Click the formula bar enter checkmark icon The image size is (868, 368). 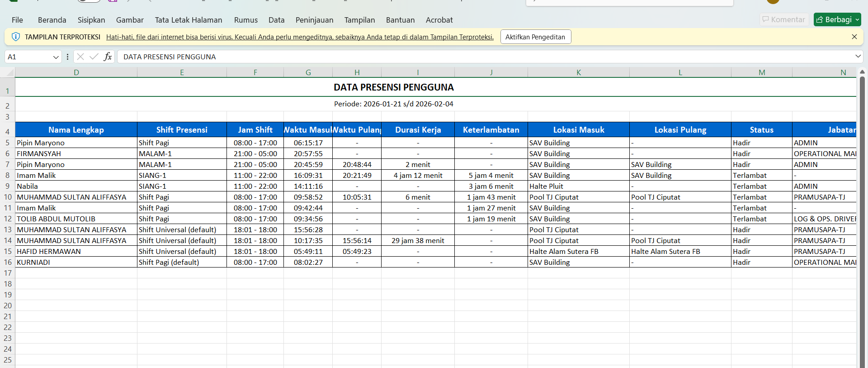click(94, 57)
